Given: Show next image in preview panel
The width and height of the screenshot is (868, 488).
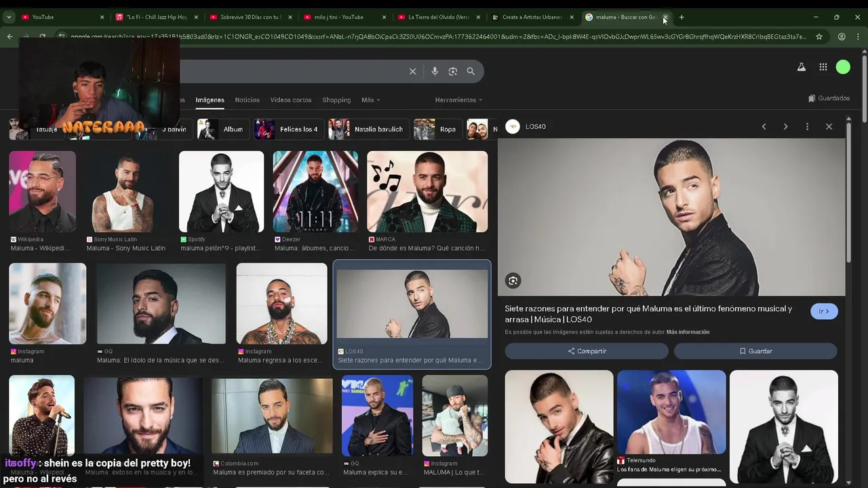Looking at the screenshot, I should tap(785, 127).
